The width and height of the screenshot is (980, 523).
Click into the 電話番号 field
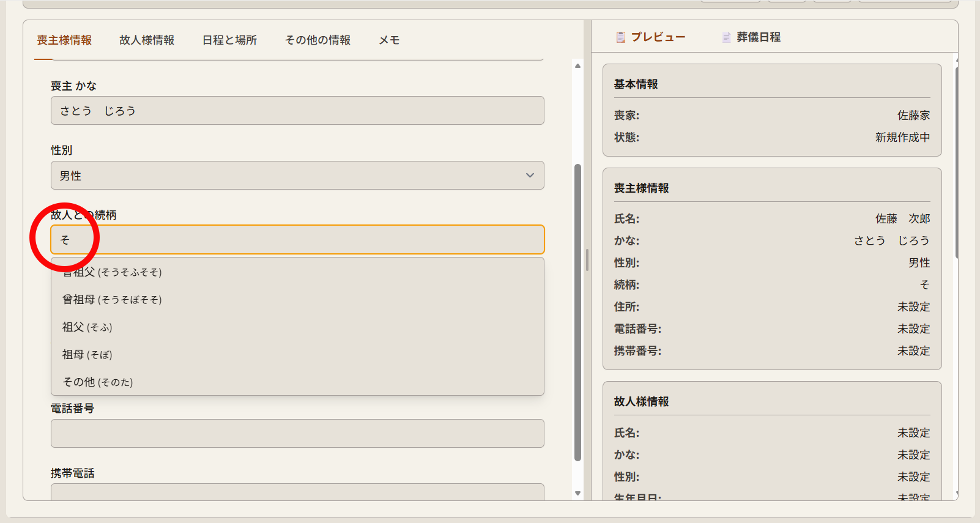pyautogui.click(x=297, y=434)
